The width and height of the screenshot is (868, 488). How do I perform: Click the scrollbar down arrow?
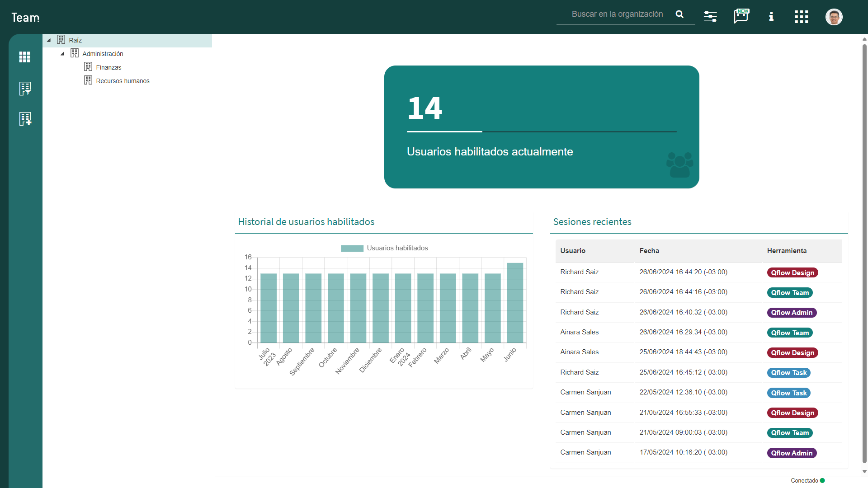click(x=864, y=472)
